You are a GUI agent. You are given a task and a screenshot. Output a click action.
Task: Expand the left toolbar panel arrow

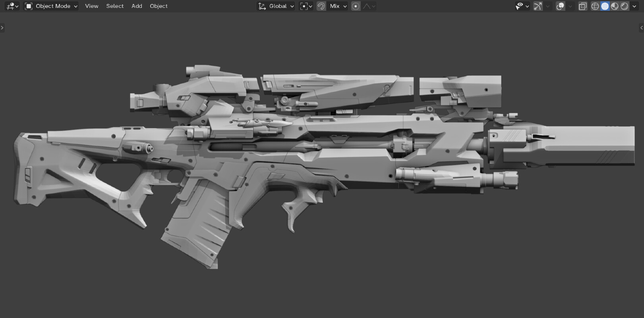pos(2,27)
